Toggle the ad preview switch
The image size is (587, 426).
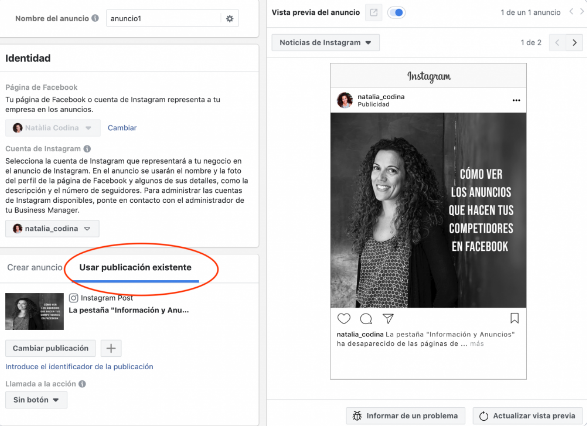pos(396,12)
